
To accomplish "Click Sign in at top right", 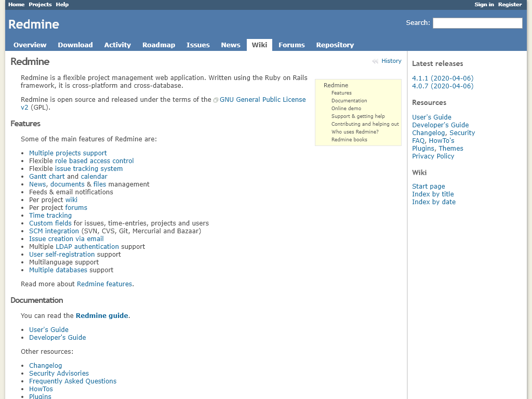I will 484,4.
